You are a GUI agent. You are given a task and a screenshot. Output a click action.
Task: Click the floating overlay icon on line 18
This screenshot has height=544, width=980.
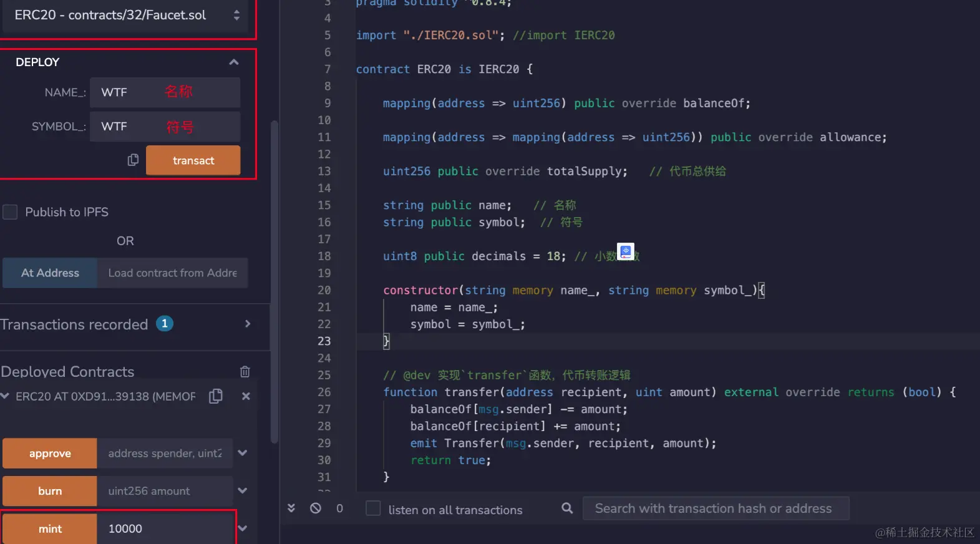626,251
